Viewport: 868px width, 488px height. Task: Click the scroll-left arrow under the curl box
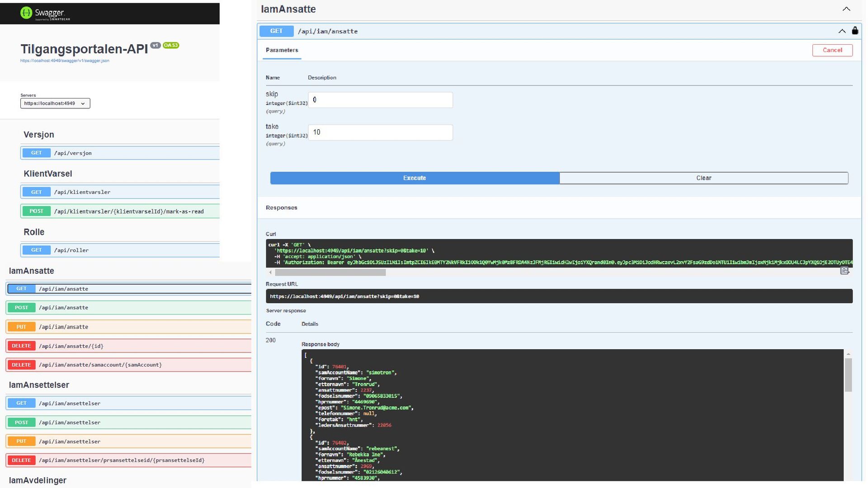(x=270, y=272)
